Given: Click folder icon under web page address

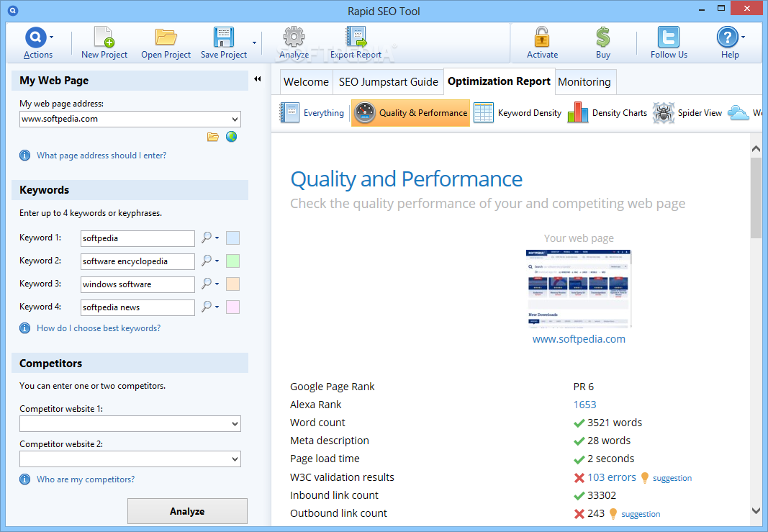Looking at the screenshot, I should [212, 137].
